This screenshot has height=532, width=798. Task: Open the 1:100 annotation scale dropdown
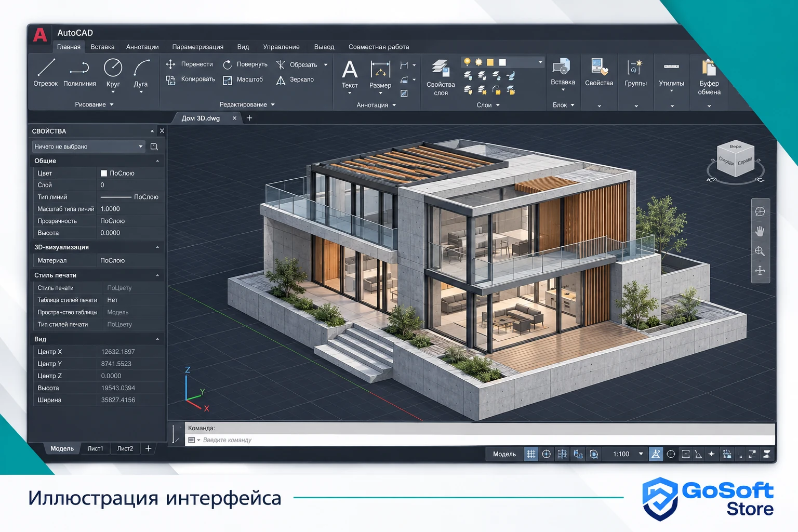click(627, 454)
